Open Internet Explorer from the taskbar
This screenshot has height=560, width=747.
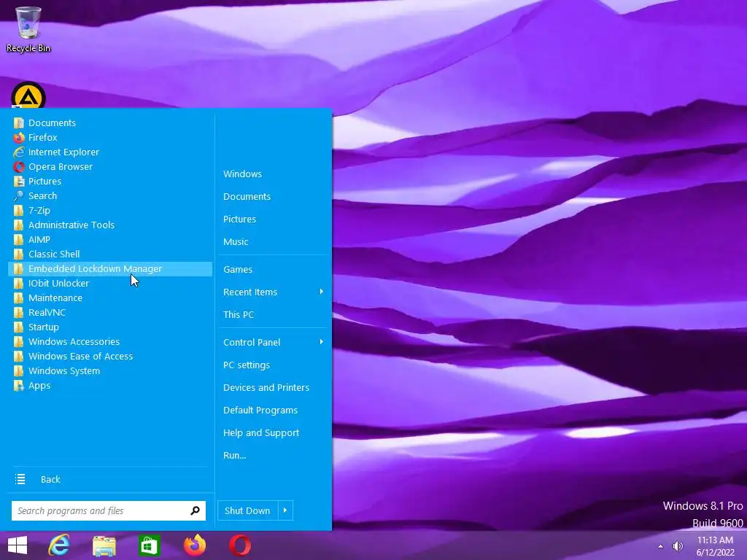(59, 545)
